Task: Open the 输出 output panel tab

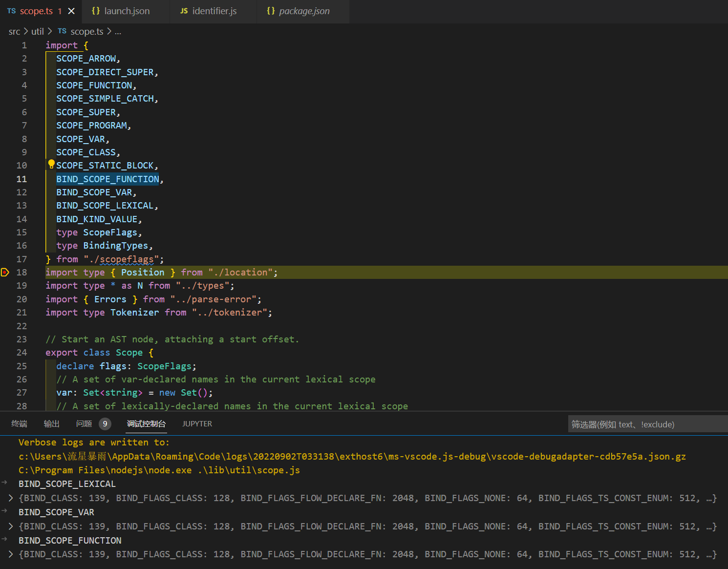Action: [51, 424]
